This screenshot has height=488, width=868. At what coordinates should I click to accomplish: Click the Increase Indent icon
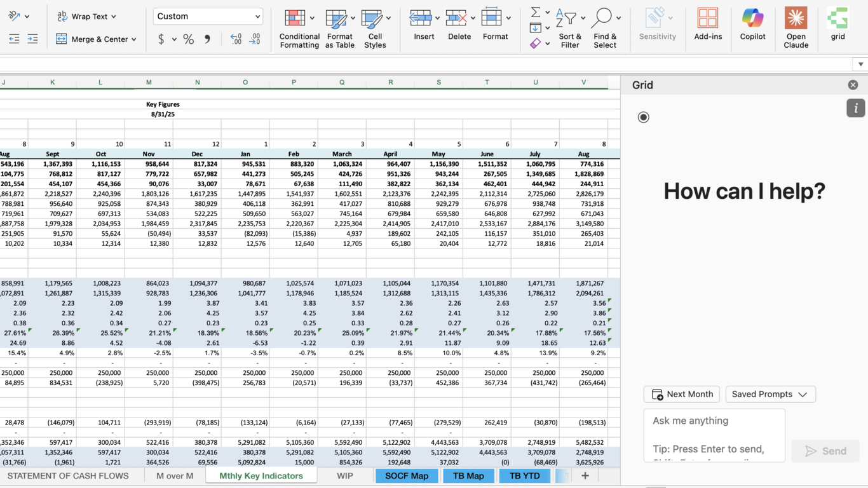point(32,39)
